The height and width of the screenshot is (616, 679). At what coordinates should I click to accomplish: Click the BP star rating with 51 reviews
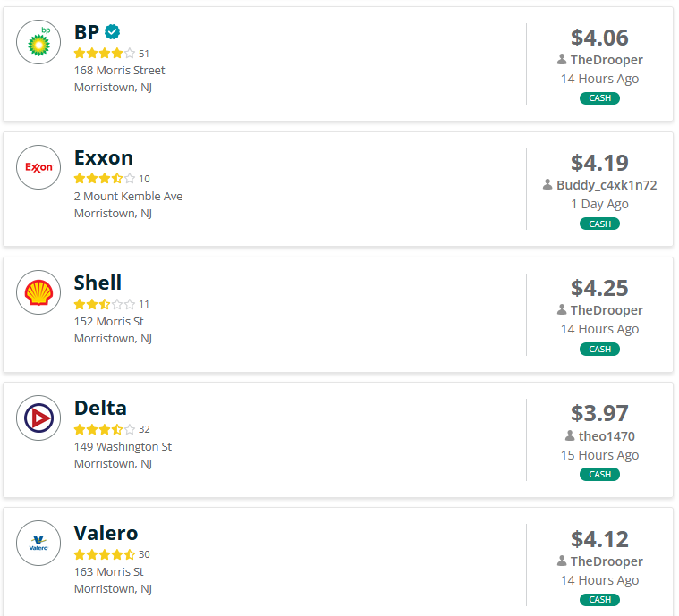pos(105,54)
